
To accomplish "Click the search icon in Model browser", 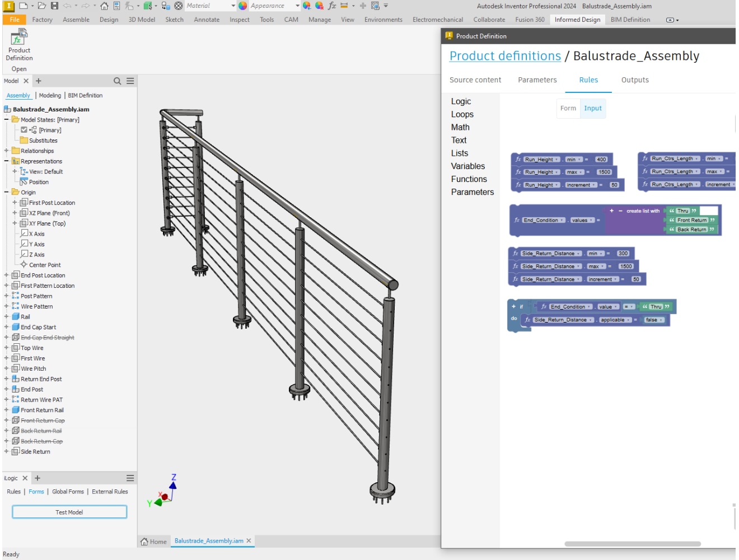I will pyautogui.click(x=117, y=81).
